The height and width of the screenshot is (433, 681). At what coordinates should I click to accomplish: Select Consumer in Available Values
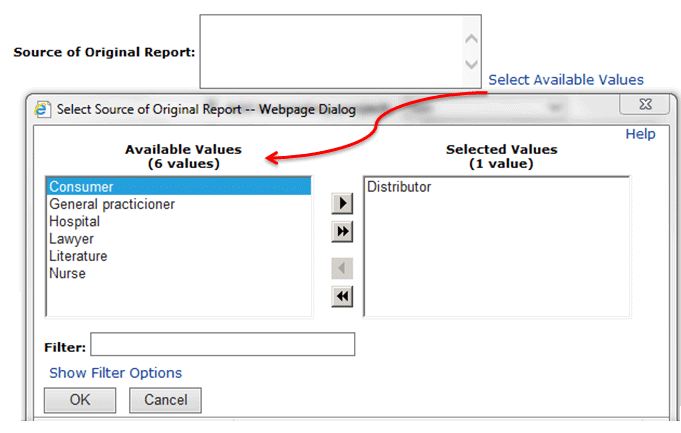pyautogui.click(x=82, y=187)
